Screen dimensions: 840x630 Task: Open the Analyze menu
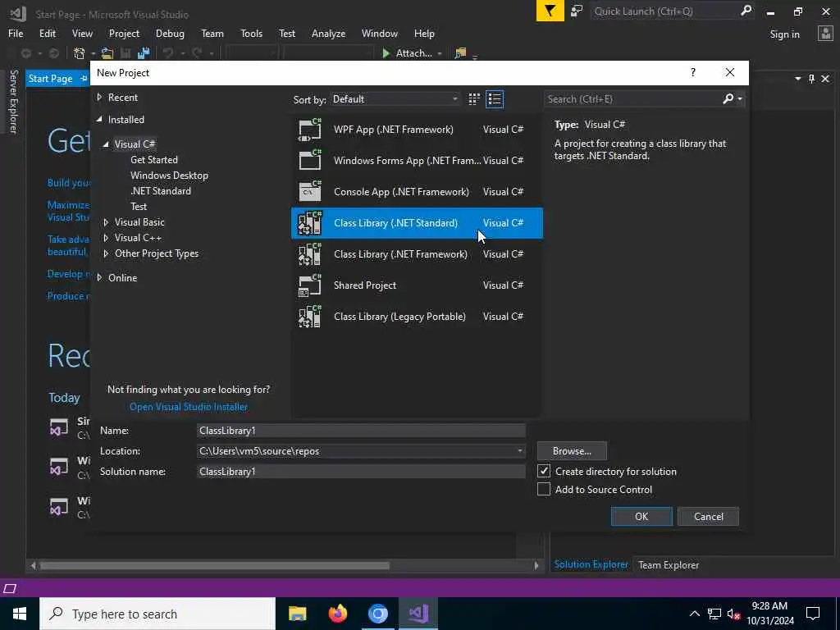point(328,33)
